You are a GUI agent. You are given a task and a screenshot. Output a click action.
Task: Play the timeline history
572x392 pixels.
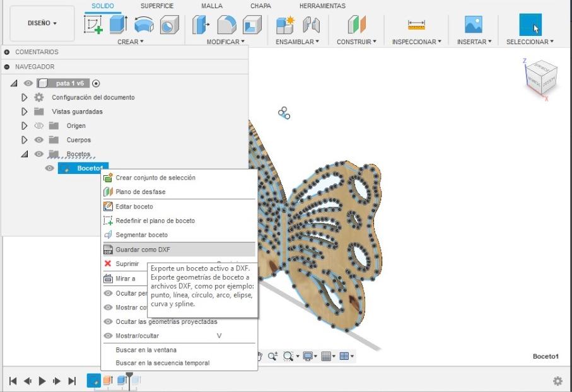pyautogui.click(x=42, y=381)
